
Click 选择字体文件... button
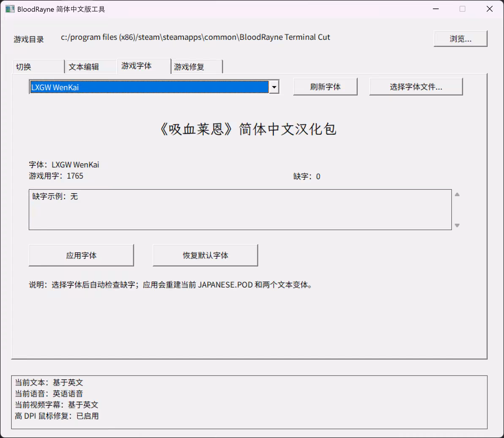[416, 87]
